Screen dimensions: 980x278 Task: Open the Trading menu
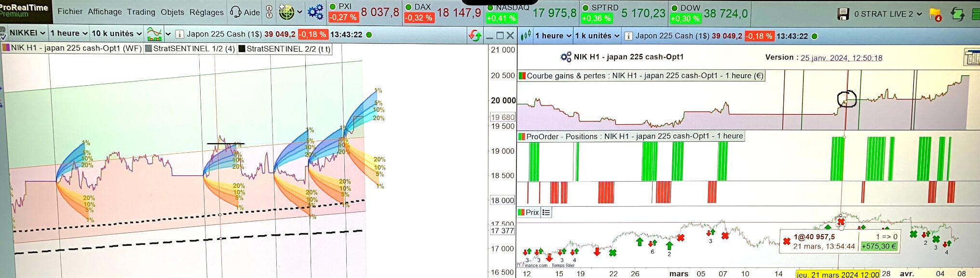(141, 12)
